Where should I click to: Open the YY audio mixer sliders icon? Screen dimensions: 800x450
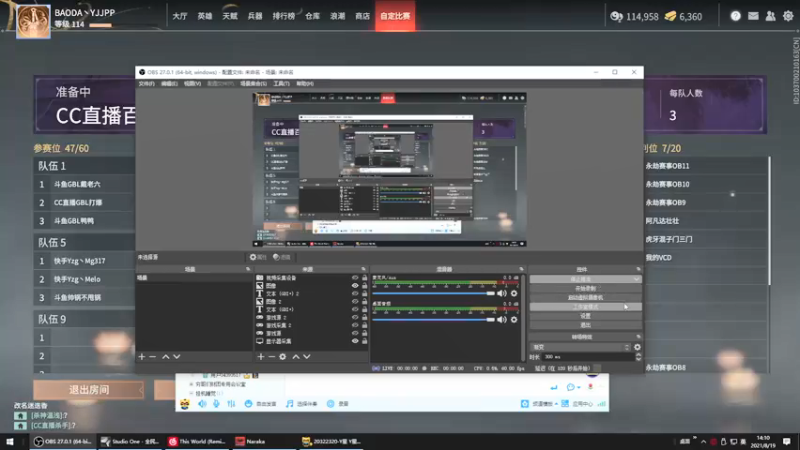231,404
